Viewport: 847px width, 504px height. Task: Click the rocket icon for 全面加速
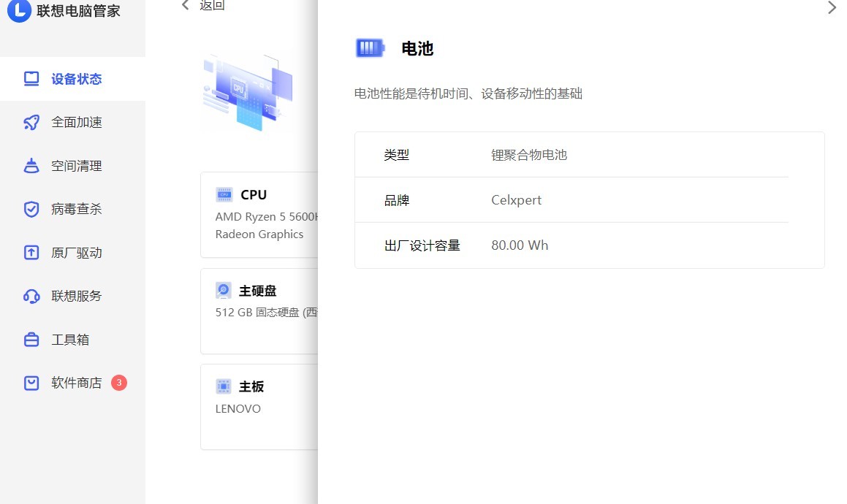click(x=31, y=122)
